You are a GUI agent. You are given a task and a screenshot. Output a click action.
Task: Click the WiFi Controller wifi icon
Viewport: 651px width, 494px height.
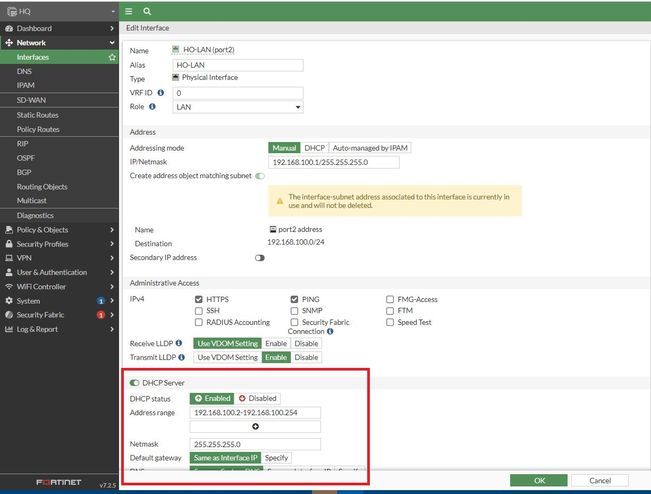(x=9, y=286)
